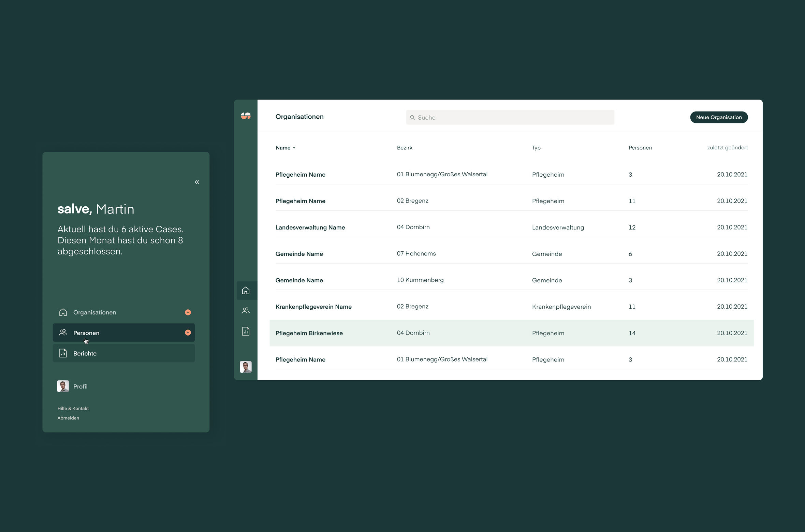Viewport: 805px width, 532px height.
Task: Click the Neue Organisation button
Action: [719, 117]
